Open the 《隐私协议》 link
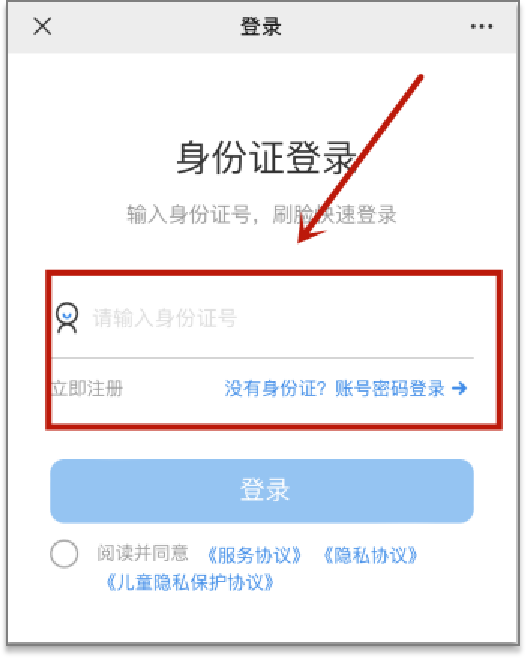The image size is (527, 659). point(370,556)
